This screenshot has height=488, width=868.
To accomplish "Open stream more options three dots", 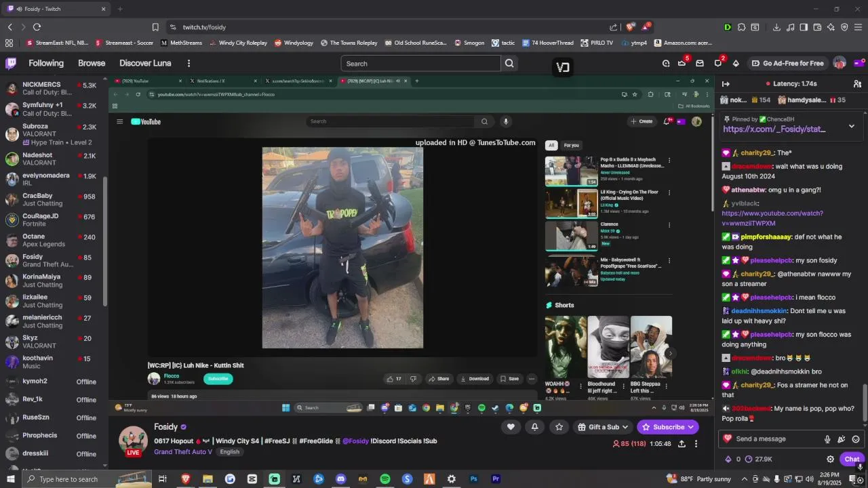I will pos(696,443).
